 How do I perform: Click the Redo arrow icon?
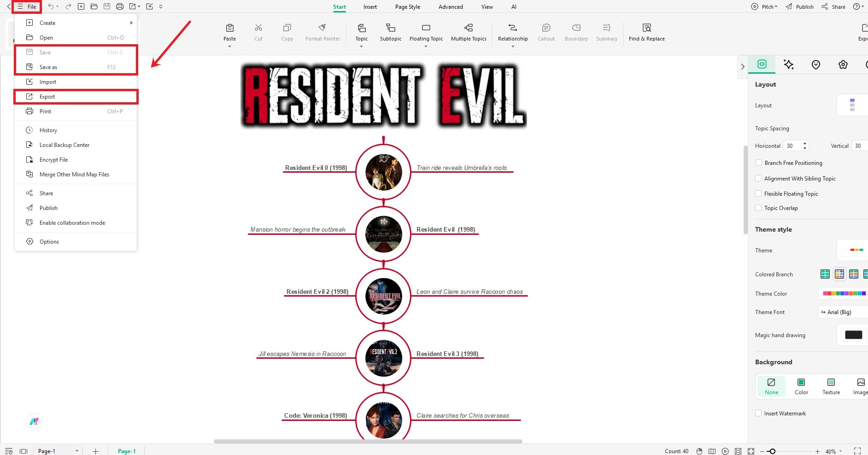68,6
